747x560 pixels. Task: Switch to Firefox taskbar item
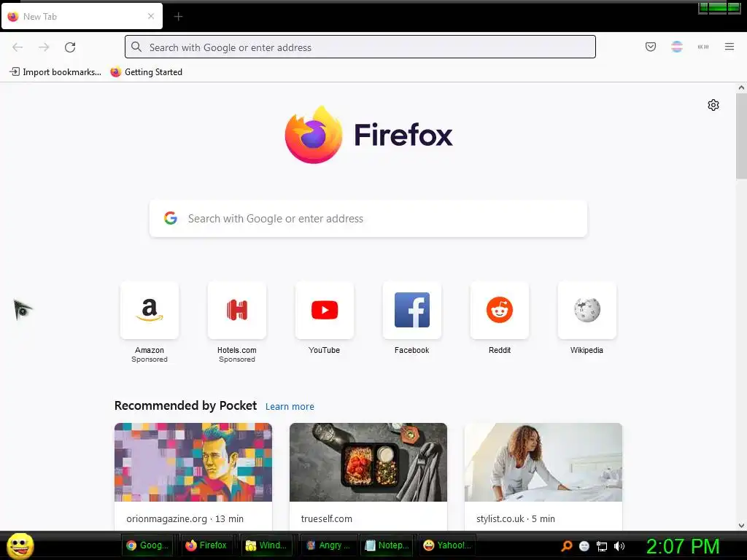pos(206,545)
